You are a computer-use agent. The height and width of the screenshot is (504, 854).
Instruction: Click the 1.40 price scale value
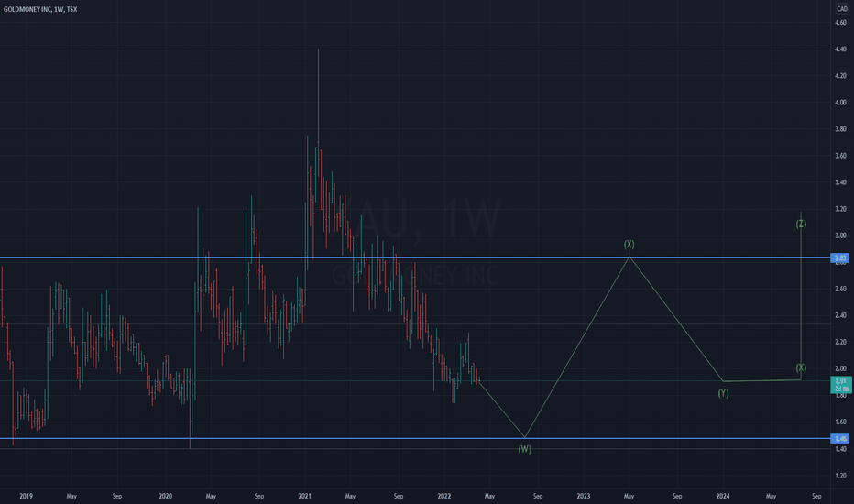tap(840, 449)
